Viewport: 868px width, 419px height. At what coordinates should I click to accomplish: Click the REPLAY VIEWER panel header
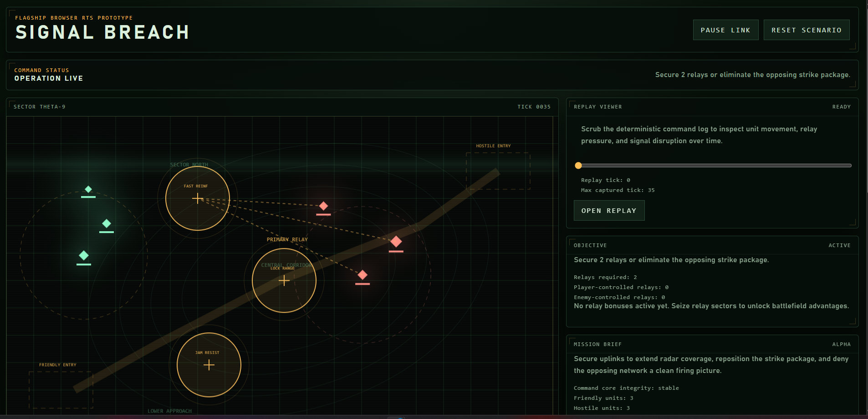tap(598, 107)
